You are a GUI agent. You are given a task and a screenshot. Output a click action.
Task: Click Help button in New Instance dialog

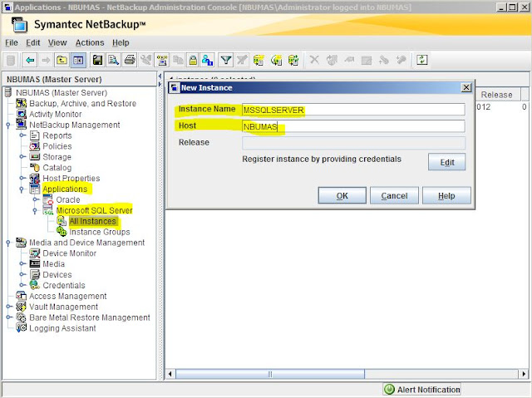click(446, 195)
